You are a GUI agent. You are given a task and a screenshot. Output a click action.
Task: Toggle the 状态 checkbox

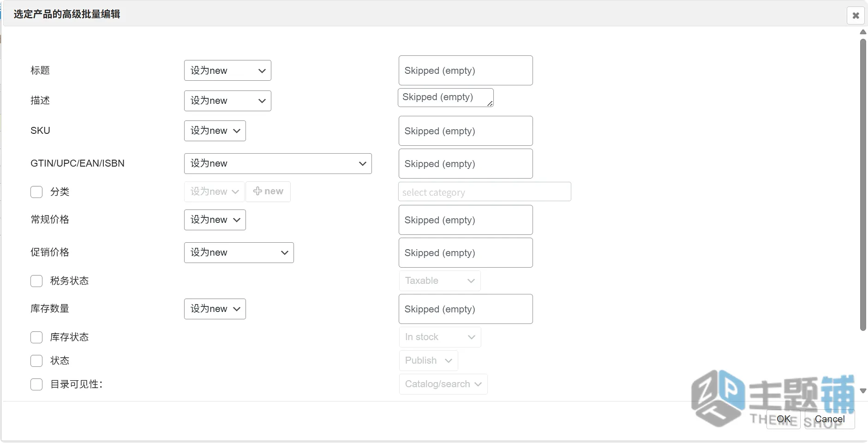(x=36, y=361)
